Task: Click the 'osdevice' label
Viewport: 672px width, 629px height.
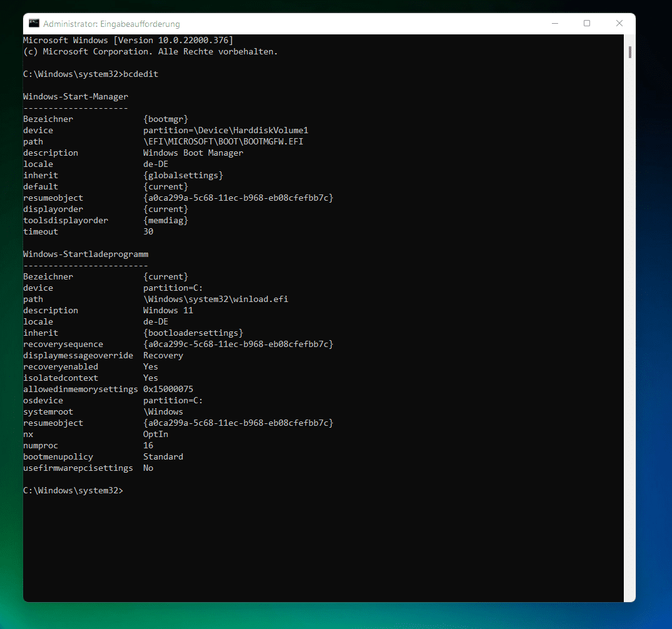Action: point(43,400)
